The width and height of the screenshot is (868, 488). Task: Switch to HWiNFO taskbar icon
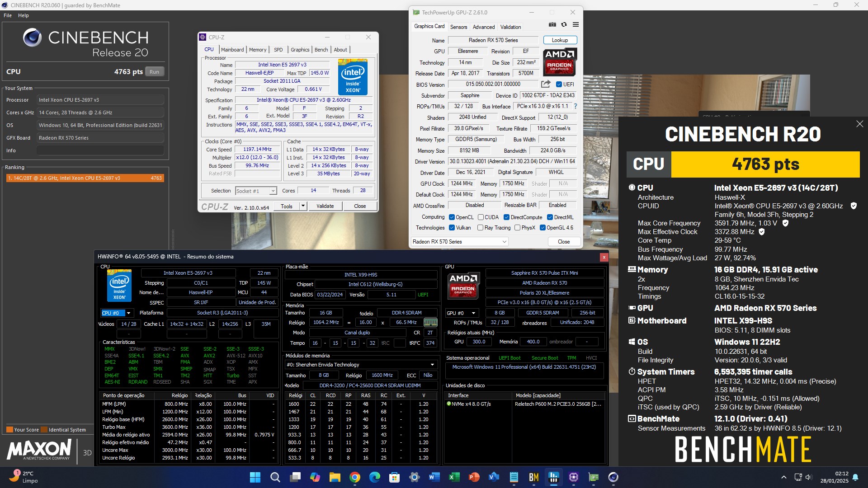click(x=554, y=477)
